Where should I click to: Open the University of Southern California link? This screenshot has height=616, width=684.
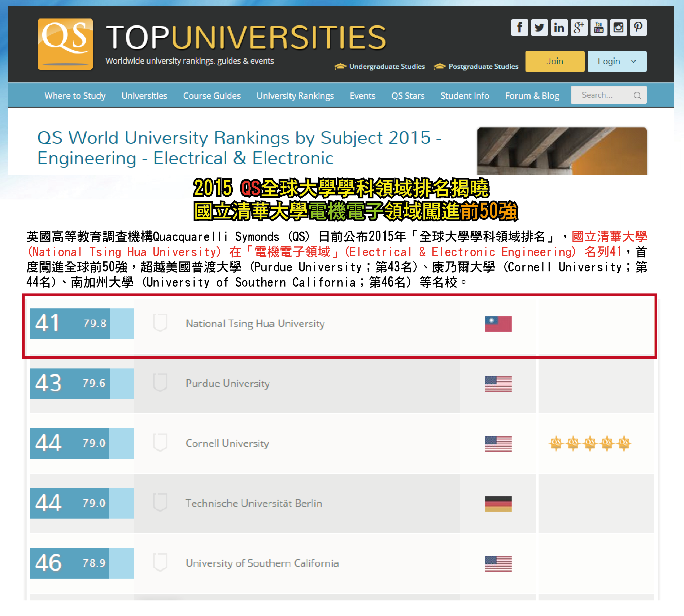click(262, 564)
